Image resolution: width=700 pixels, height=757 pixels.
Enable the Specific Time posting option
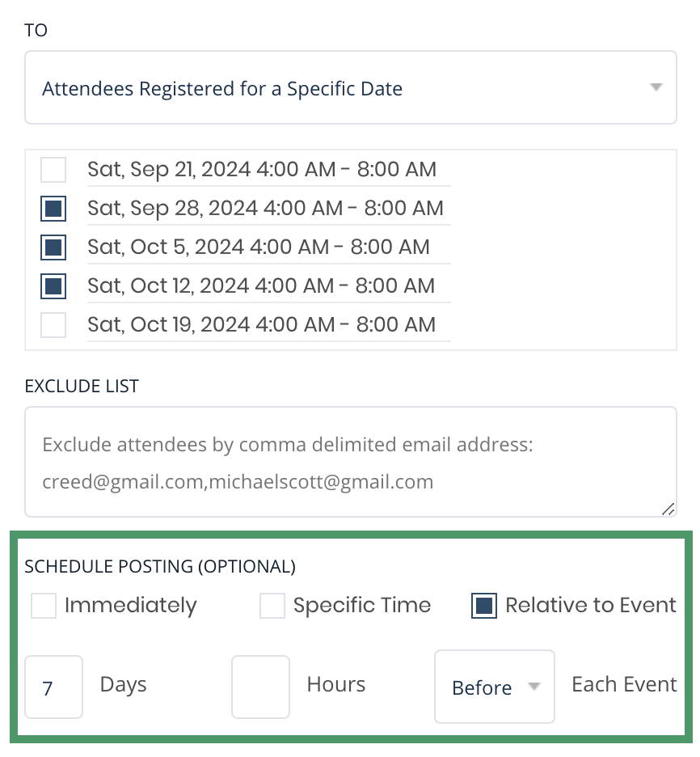tap(272, 606)
